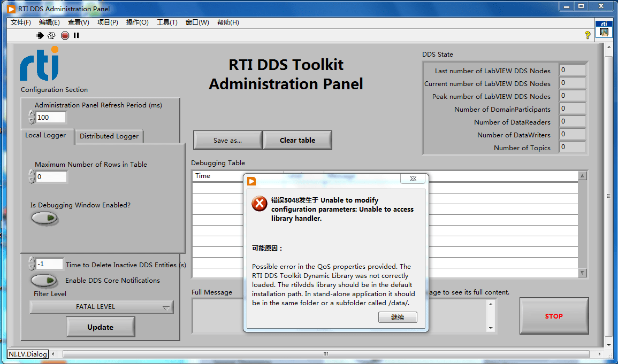Click the Number of DataReaders value
Viewport: 618px width, 364px height.
pos(573,121)
